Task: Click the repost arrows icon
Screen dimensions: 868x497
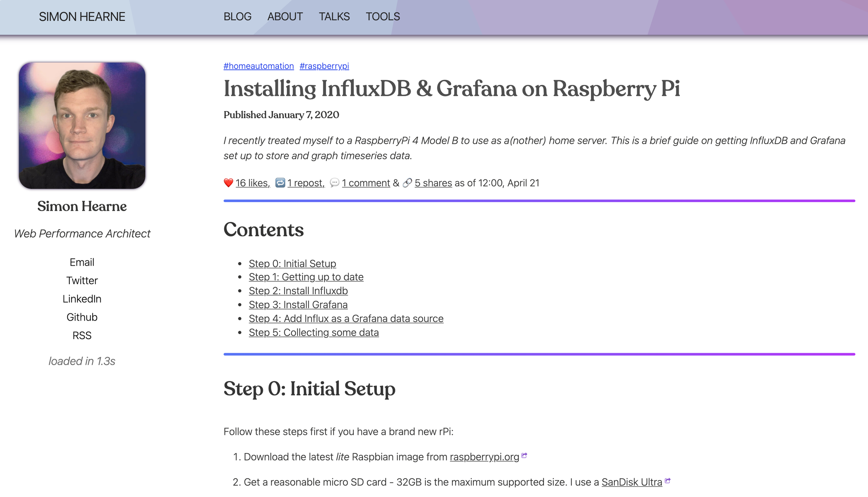Action: [280, 183]
